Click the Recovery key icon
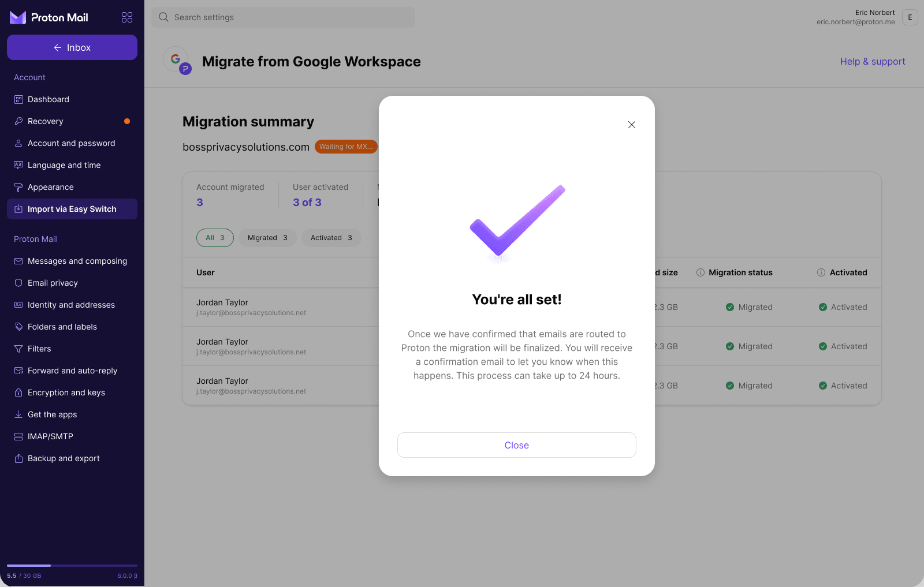Viewport: 924px width, 587px height. point(18,121)
